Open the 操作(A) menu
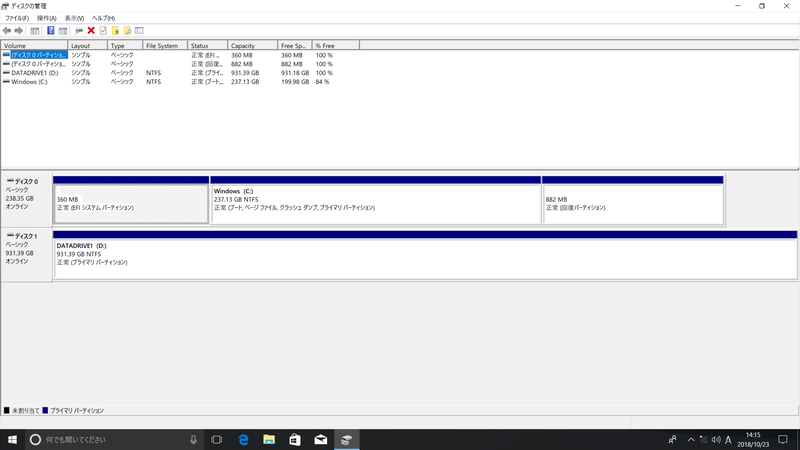 point(47,18)
